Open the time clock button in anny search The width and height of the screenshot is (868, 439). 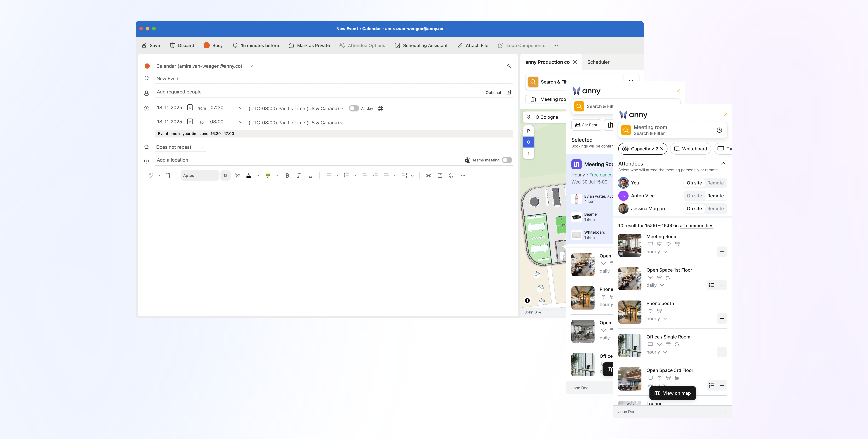(x=719, y=130)
